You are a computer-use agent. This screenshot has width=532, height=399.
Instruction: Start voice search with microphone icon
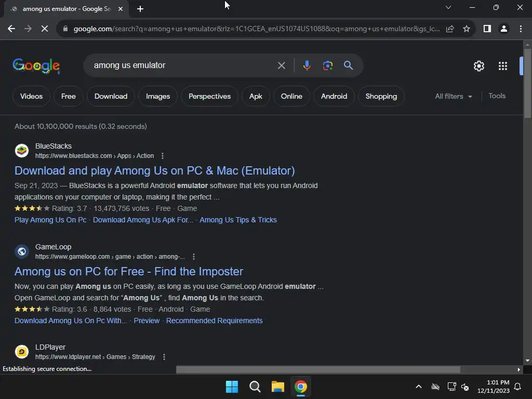(x=307, y=65)
